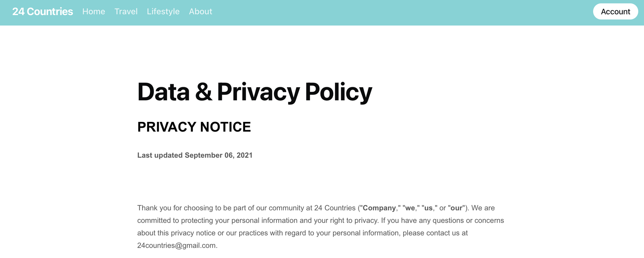Navigate to the About page
This screenshot has width=644, height=258.
(x=201, y=12)
